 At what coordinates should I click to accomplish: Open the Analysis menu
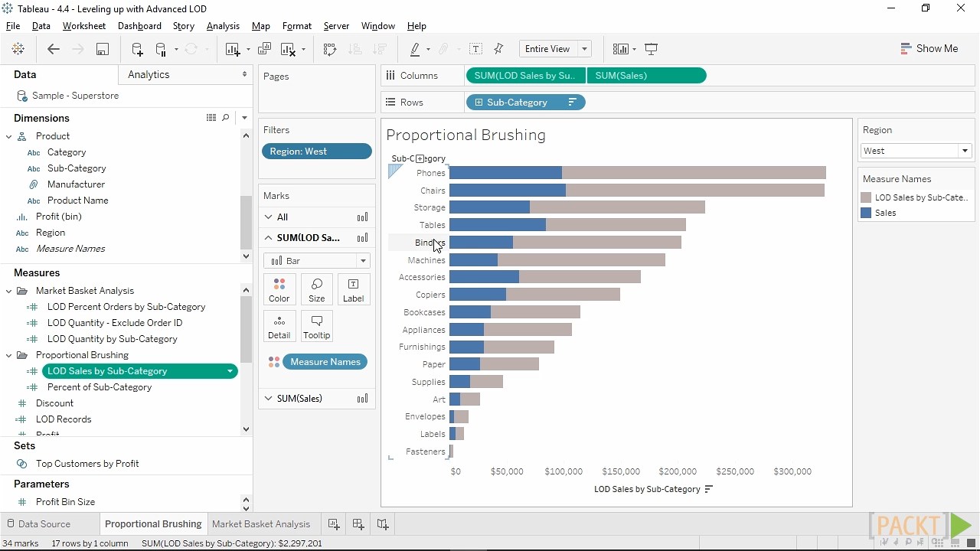(x=223, y=26)
